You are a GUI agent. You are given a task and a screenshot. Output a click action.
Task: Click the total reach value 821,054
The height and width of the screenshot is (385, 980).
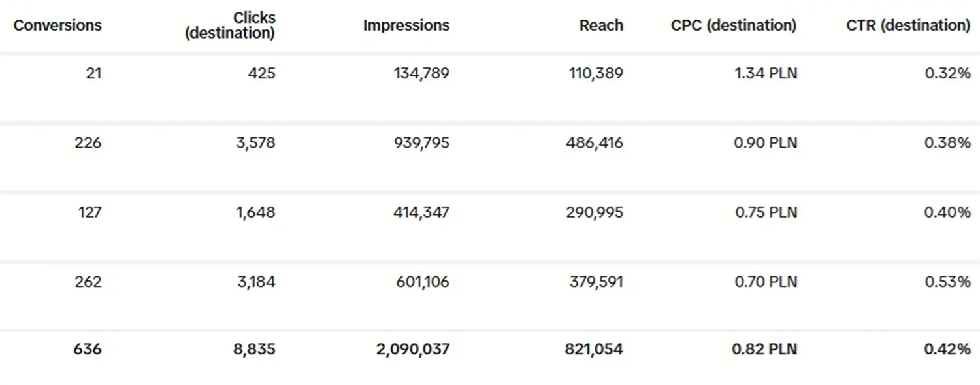click(x=594, y=350)
